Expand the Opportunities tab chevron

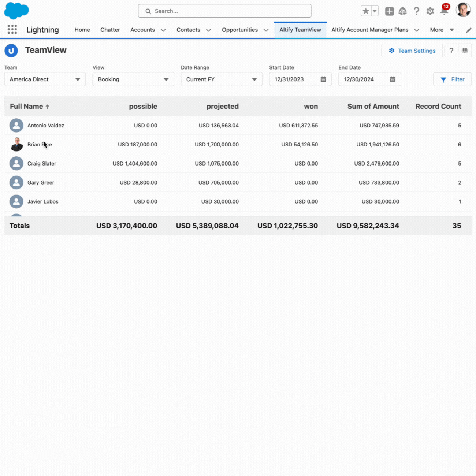[266, 30]
